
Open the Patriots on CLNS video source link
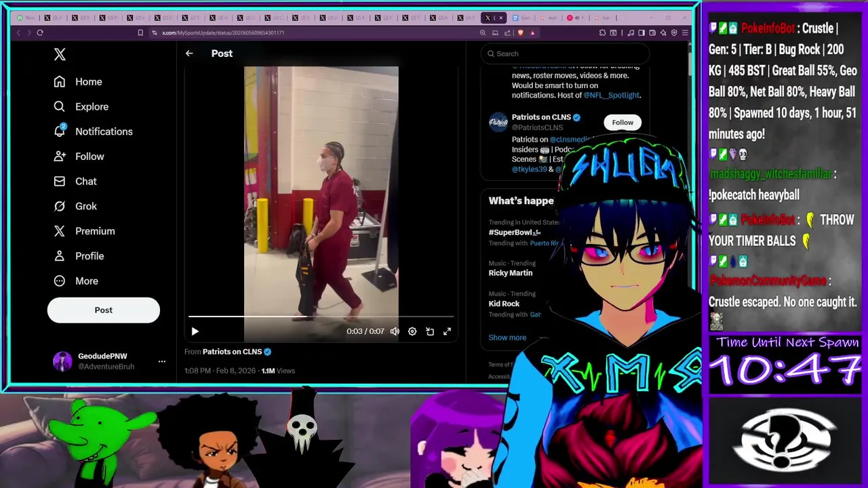[232, 352]
